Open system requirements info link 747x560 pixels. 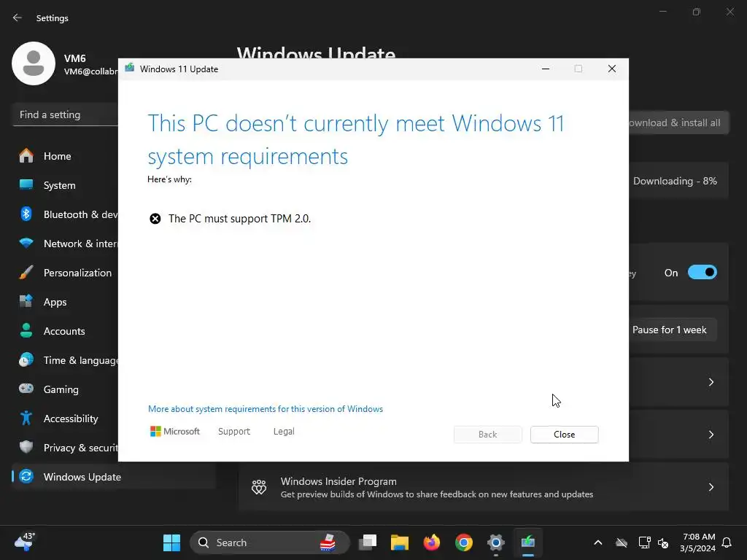266,408
